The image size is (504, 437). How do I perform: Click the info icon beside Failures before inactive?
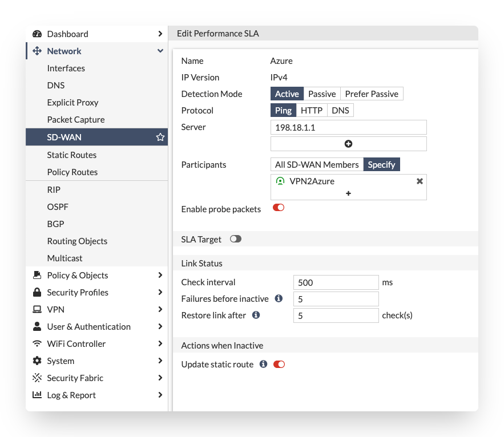(x=279, y=298)
